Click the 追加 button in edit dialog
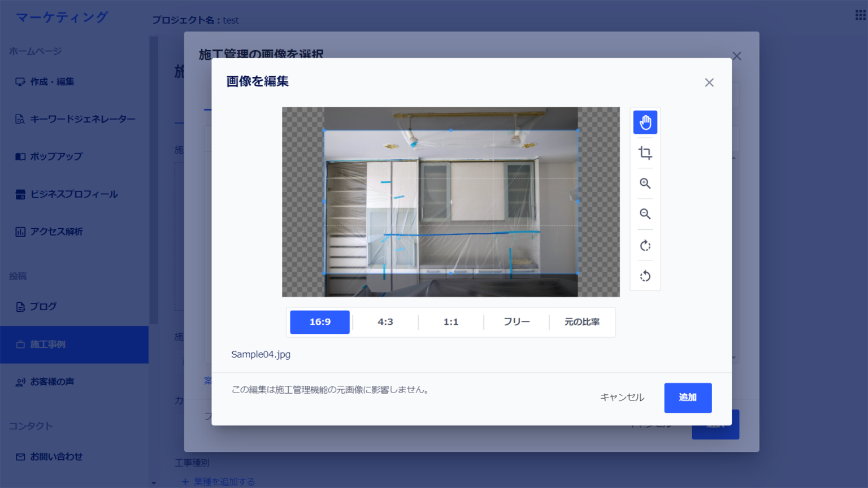 click(x=688, y=398)
